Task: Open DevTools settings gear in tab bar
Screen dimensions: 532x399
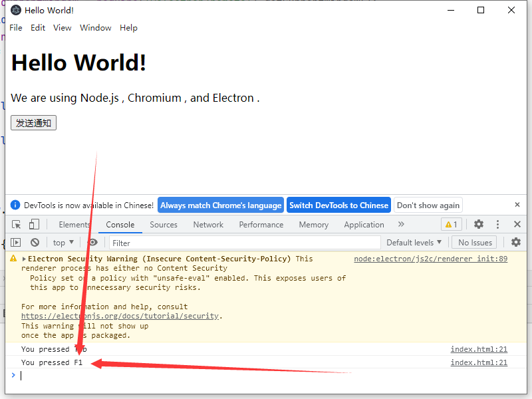Action: click(x=479, y=224)
